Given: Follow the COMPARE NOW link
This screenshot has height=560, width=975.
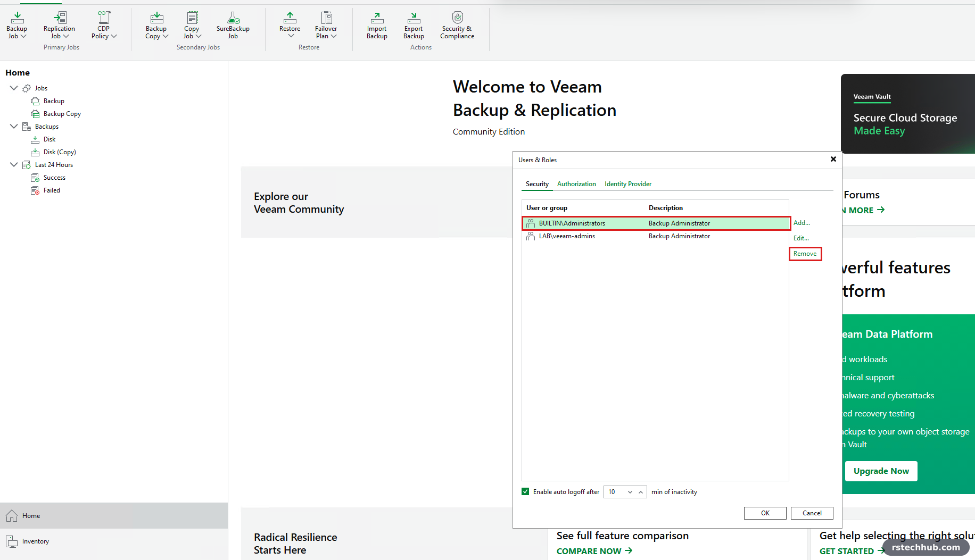Looking at the screenshot, I should click(594, 551).
